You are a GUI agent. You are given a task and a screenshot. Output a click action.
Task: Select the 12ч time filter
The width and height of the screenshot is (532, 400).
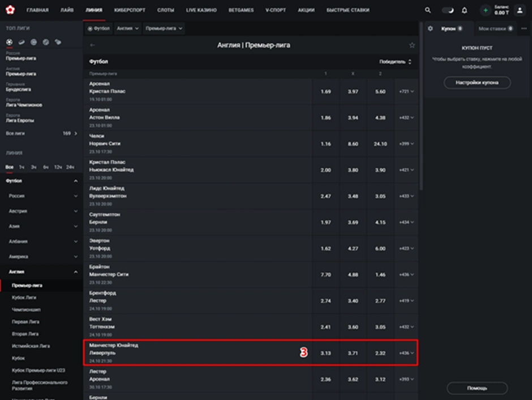point(58,167)
